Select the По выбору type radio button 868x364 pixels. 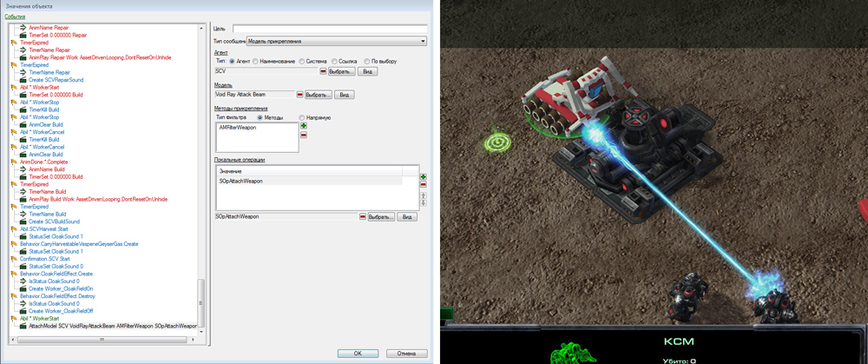point(367,61)
